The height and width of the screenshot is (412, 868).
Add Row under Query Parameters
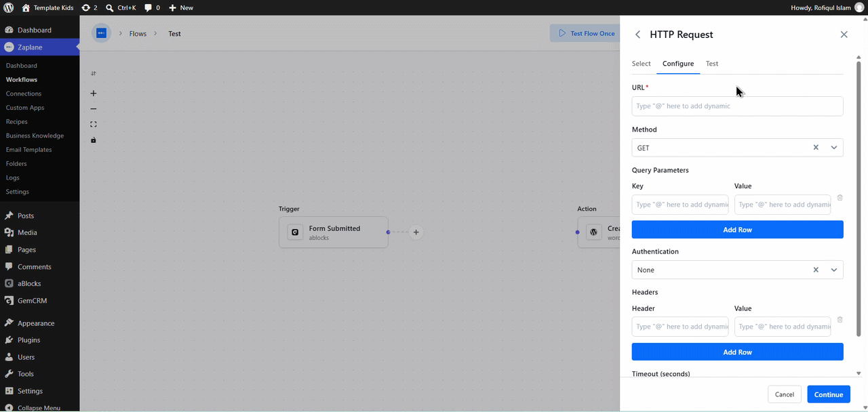coord(737,230)
